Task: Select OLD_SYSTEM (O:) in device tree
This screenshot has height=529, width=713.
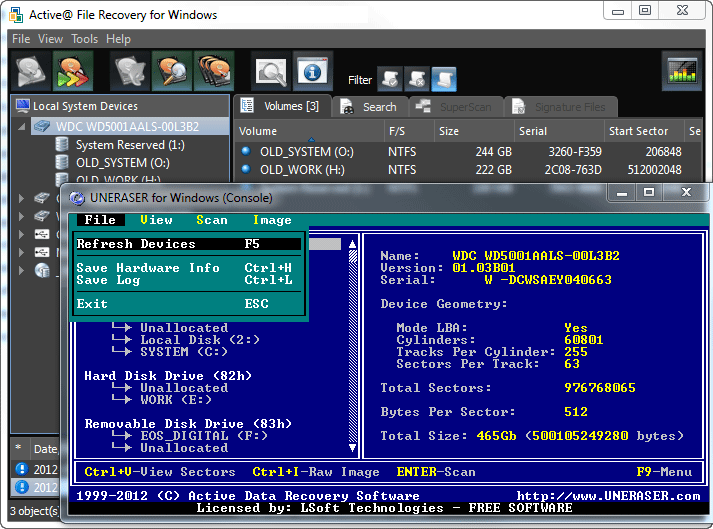Action: 123,162
